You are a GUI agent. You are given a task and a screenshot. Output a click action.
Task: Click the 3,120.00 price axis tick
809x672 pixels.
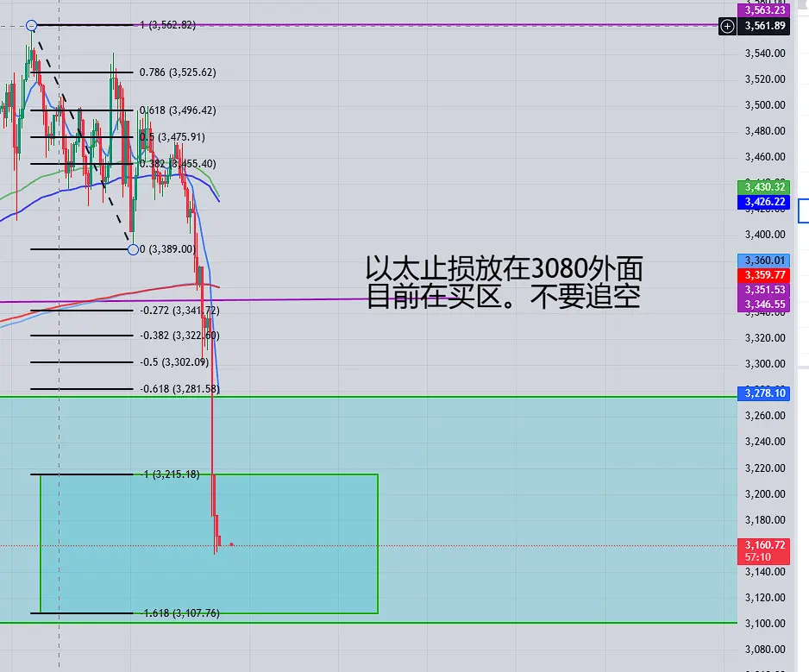pyautogui.click(x=765, y=598)
